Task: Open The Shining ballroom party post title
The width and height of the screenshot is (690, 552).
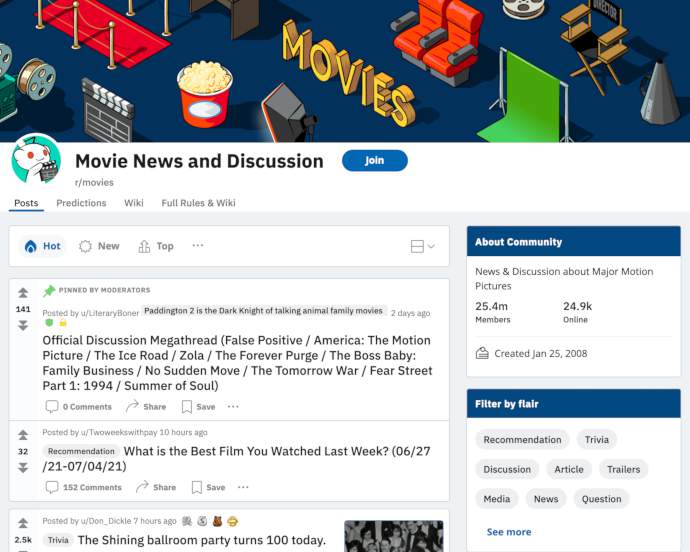Action: coord(202,540)
